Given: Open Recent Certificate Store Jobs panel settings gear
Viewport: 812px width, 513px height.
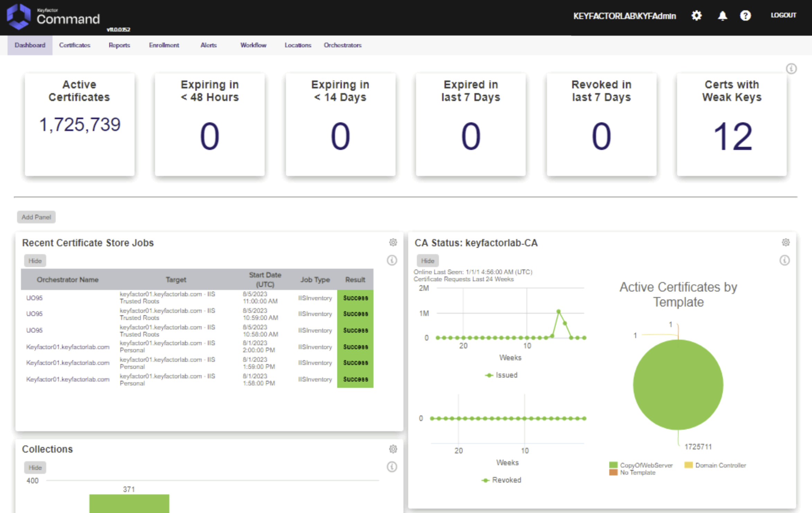Looking at the screenshot, I should [x=393, y=242].
